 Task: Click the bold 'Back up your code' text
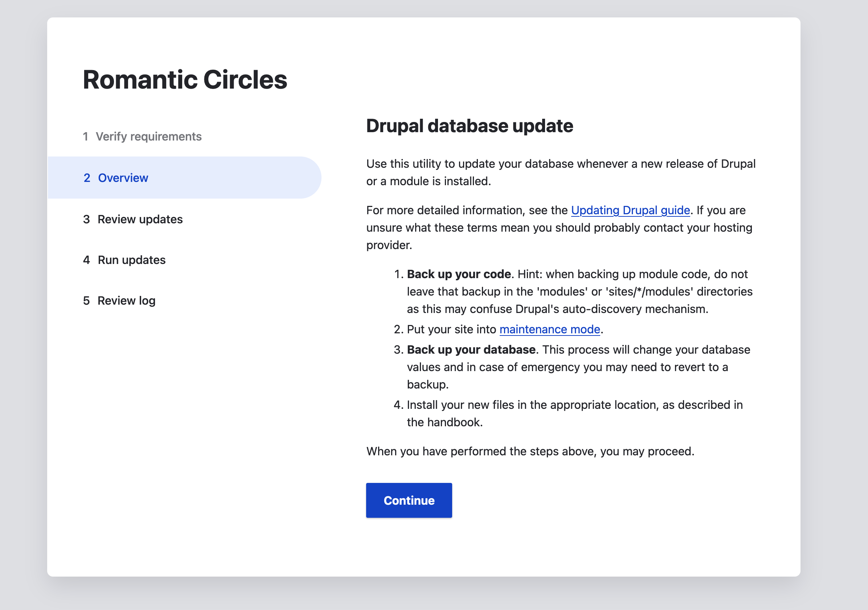tap(459, 274)
